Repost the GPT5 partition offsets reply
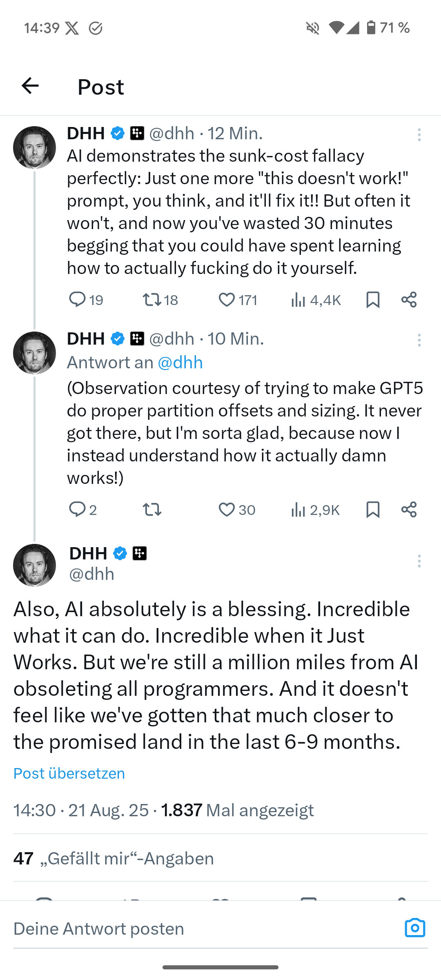The height and width of the screenshot is (980, 441). click(x=152, y=510)
